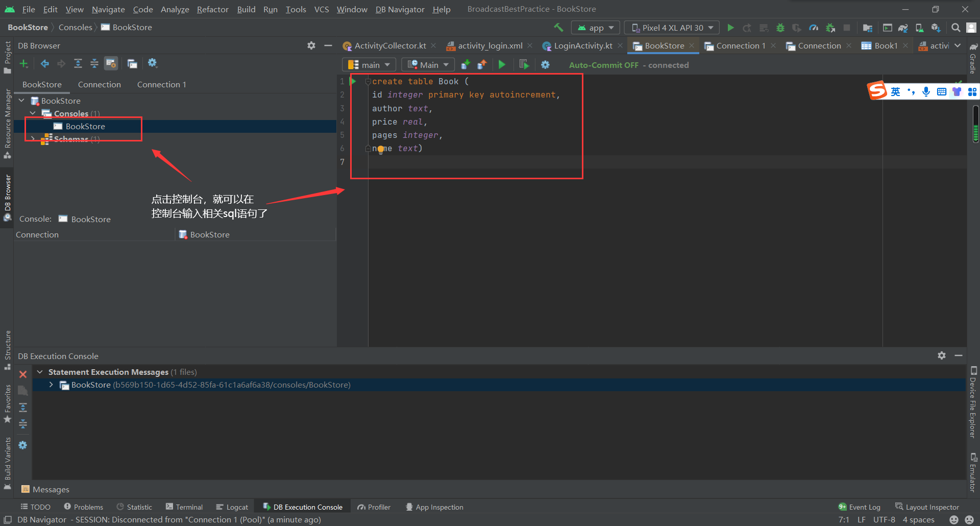
Task: Open Pixel 4 XL API 30 device dropdown
Action: point(672,28)
